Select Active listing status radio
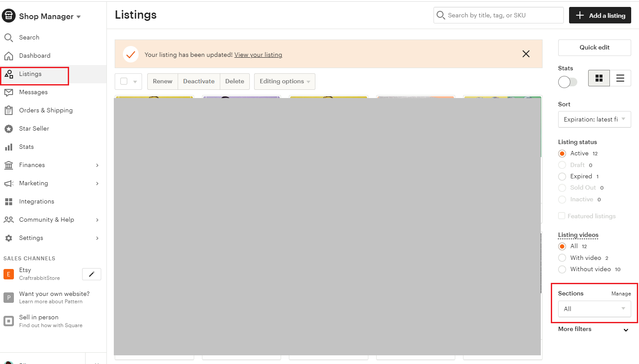The width and height of the screenshot is (639, 364). click(x=562, y=154)
